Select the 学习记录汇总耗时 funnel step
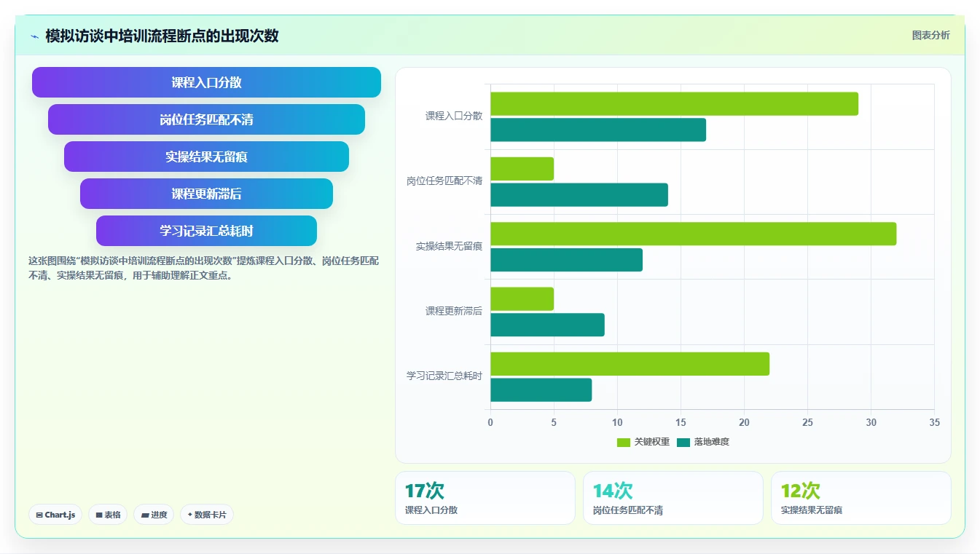The height and width of the screenshot is (554, 980). [x=206, y=231]
